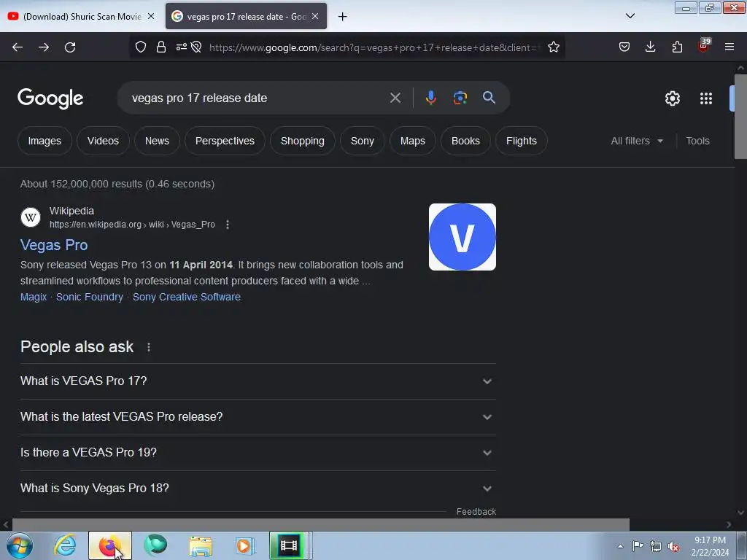The height and width of the screenshot is (560, 747).
Task: Switch to Maps results
Action: point(413,141)
